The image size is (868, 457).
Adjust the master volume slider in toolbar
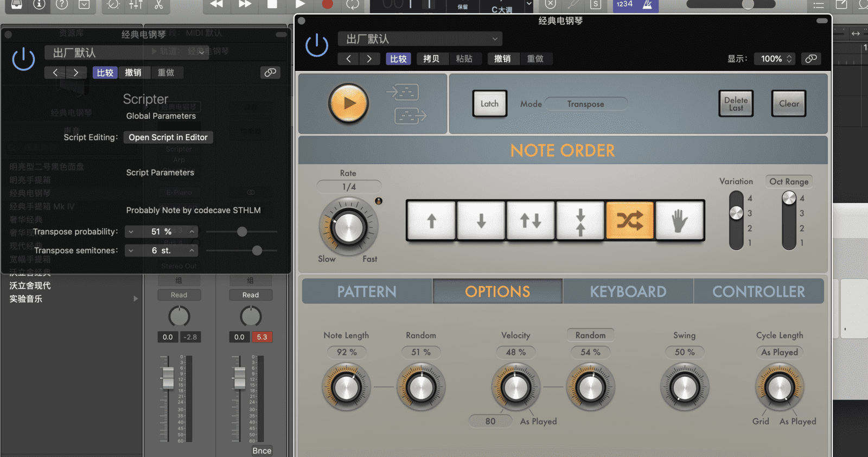[x=731, y=4]
